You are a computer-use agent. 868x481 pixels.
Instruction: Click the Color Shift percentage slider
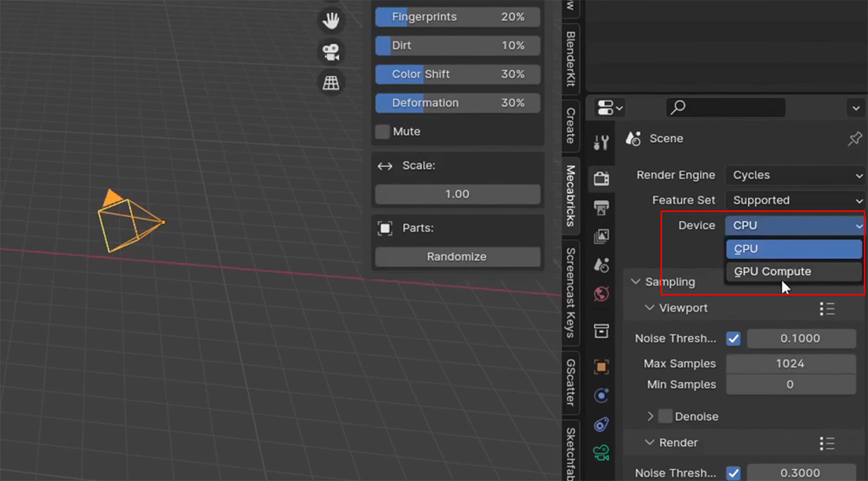click(x=457, y=74)
